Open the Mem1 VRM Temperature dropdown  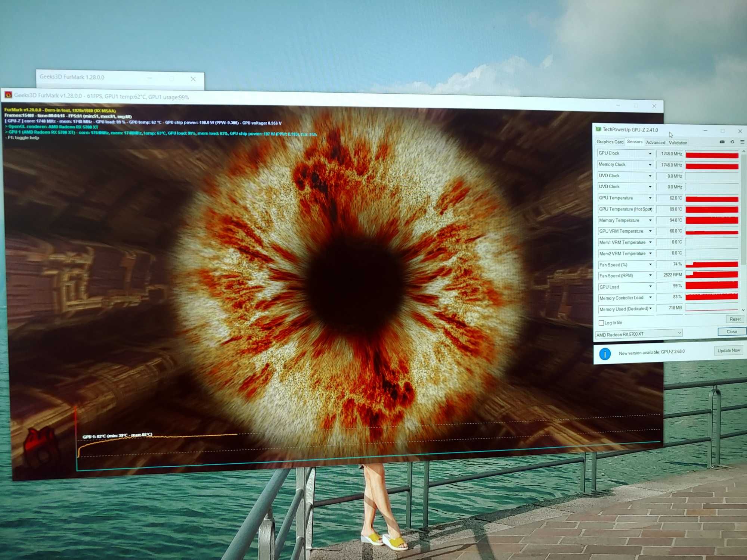[650, 242]
